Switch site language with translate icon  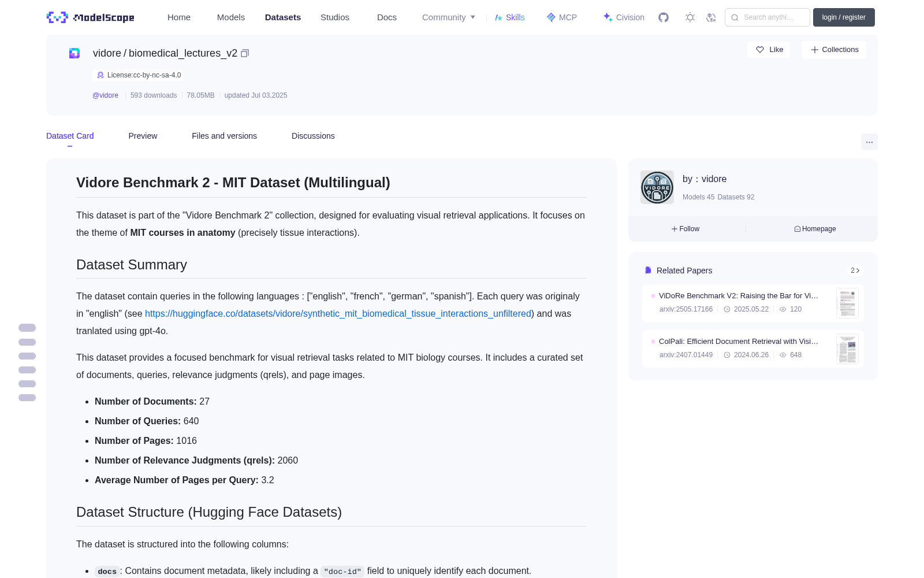[711, 17]
